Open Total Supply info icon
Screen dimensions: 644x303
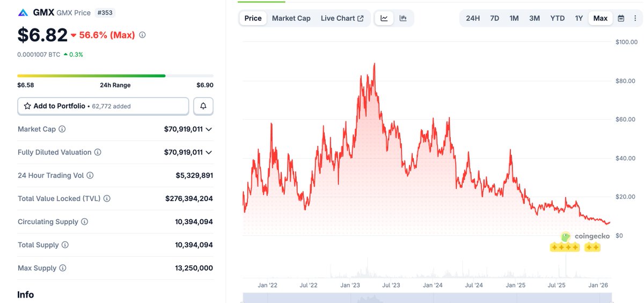(x=65, y=245)
